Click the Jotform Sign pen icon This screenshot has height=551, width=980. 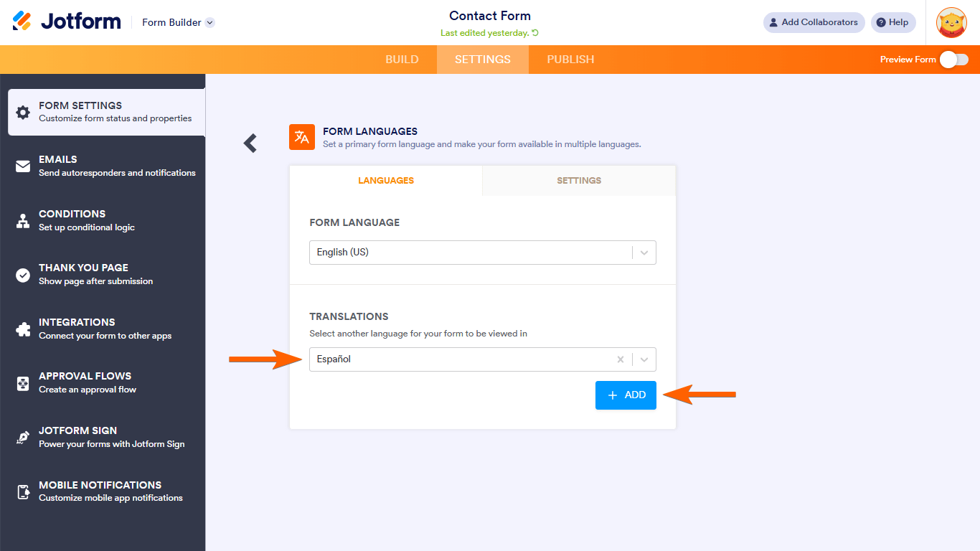coord(23,438)
